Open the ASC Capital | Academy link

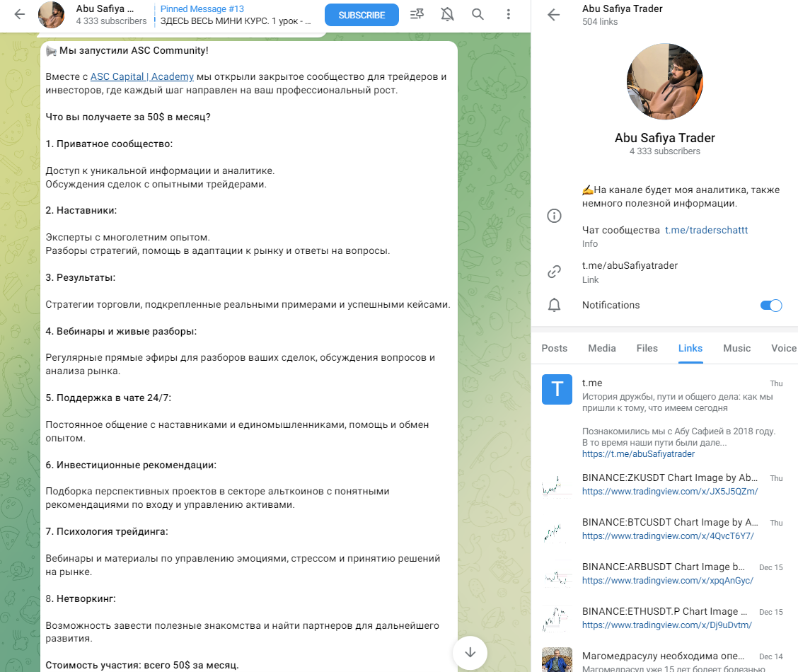coord(142,77)
